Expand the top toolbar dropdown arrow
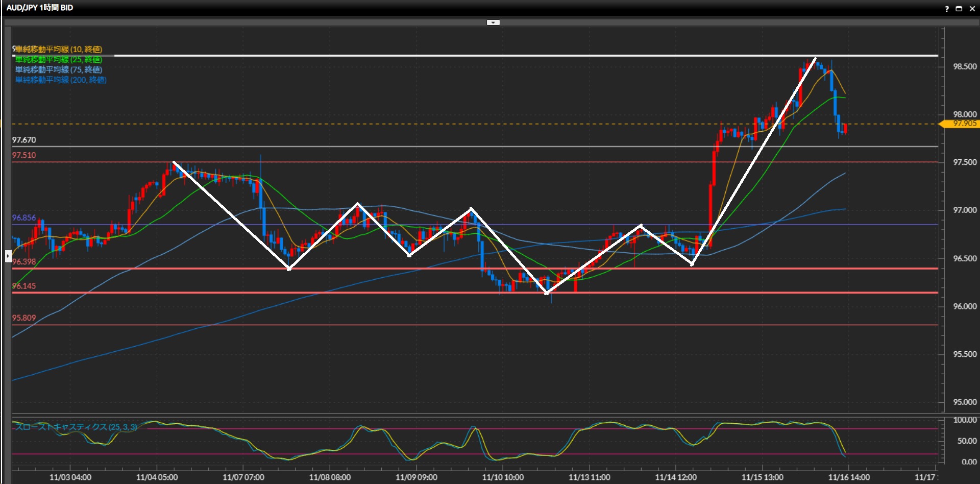The height and width of the screenshot is (484, 980). click(493, 22)
